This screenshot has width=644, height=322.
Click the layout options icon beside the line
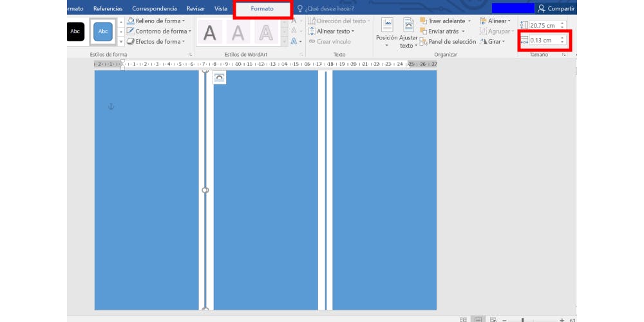pos(220,77)
